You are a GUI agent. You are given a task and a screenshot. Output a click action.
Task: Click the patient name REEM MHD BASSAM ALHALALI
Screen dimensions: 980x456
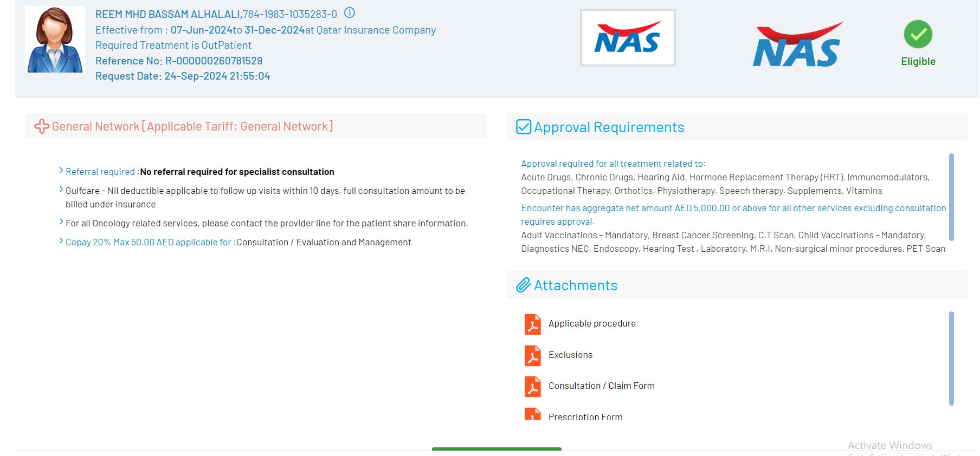167,14
